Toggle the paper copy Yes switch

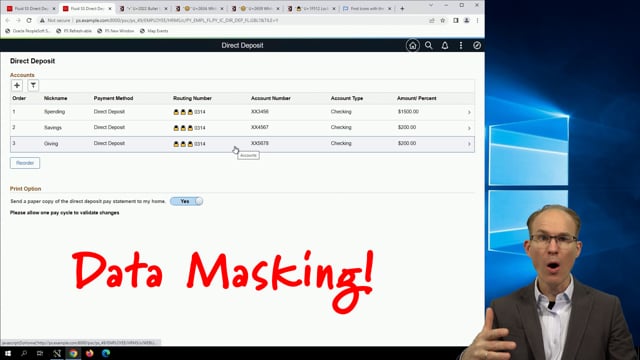click(187, 201)
